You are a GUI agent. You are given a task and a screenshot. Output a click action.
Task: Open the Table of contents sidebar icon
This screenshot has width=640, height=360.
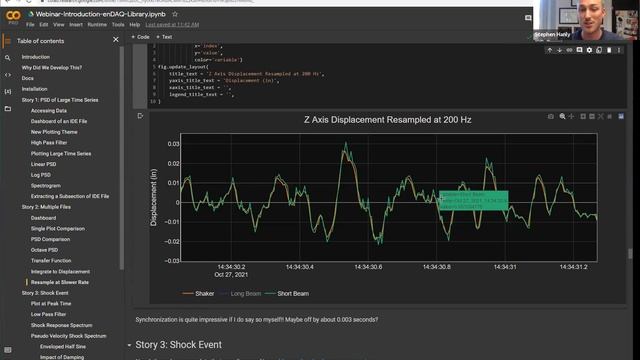7,41
